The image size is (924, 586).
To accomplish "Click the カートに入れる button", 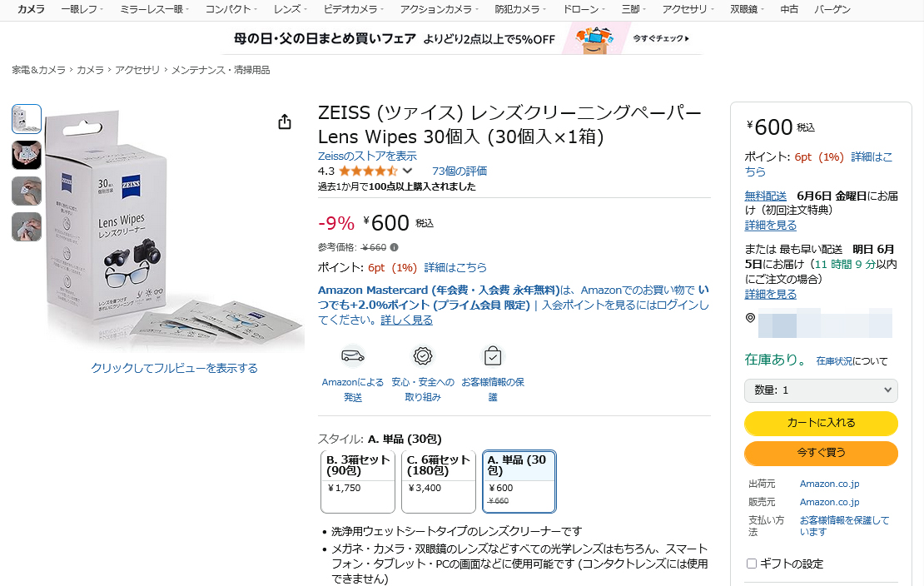I will coord(821,423).
